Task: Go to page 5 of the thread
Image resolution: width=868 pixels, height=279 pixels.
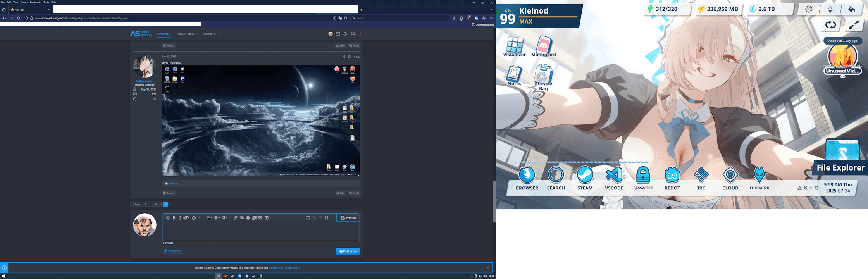Action: 160,204
